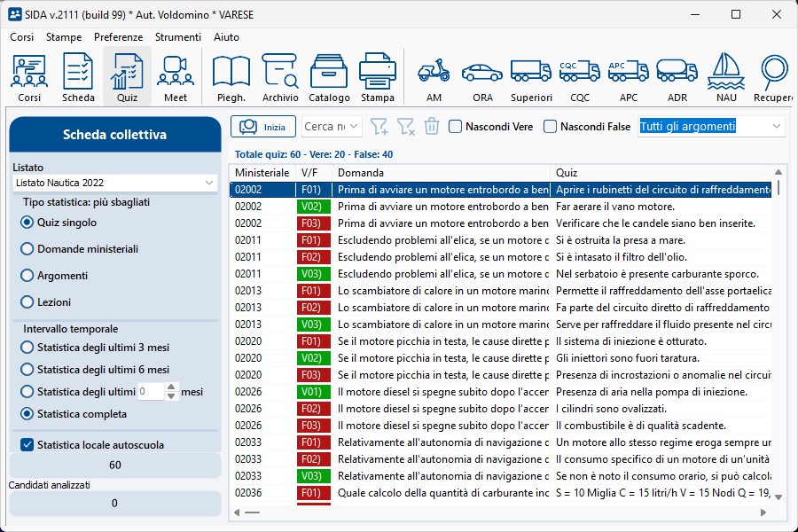Click the delete trash icon
Screen dimensions: 798x532
click(431, 127)
